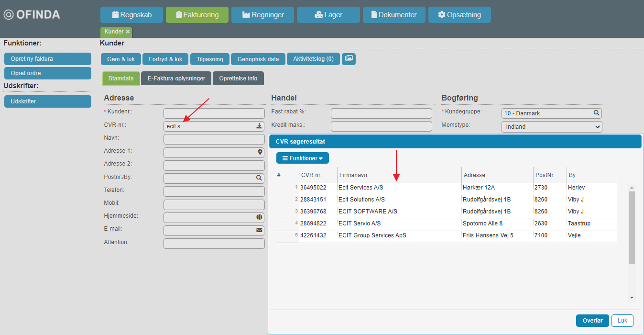Select the ECIT SOFTWARE A/S row
The image size is (644, 335).
[x=446, y=212]
